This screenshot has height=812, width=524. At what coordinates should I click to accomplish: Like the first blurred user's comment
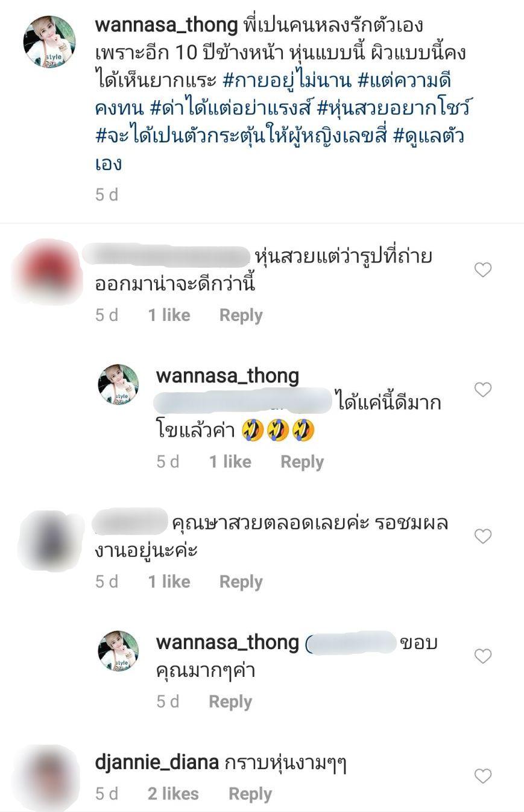(483, 270)
